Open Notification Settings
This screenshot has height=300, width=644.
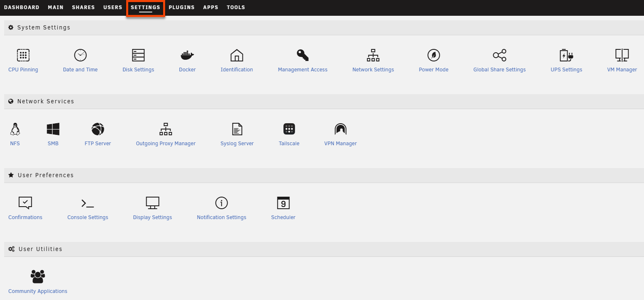click(221, 207)
